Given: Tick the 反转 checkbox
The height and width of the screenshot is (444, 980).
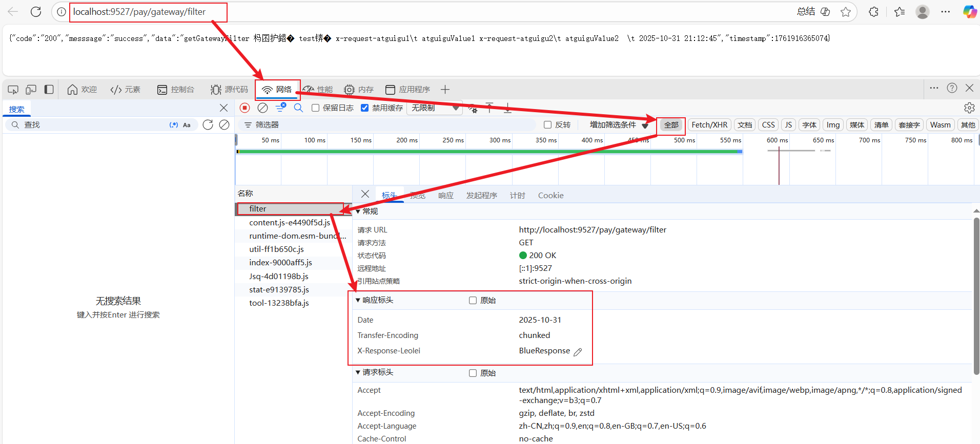Looking at the screenshot, I should pyautogui.click(x=547, y=124).
